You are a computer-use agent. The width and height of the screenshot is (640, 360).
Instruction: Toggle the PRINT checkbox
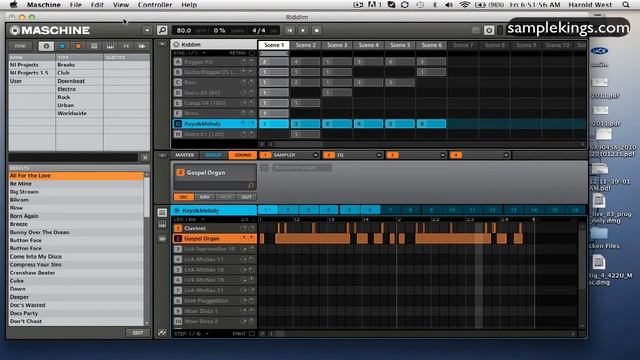coord(252,333)
